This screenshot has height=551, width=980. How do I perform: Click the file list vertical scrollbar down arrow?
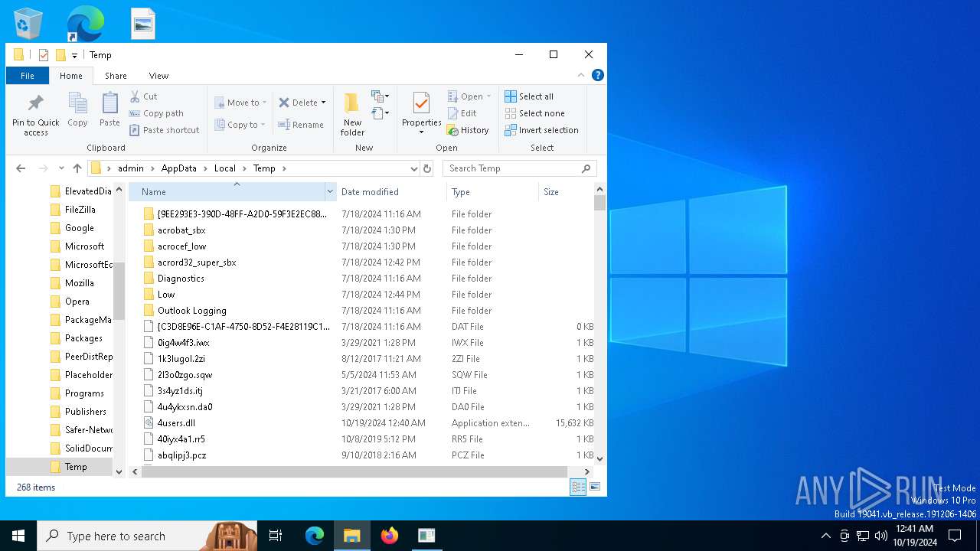(599, 459)
